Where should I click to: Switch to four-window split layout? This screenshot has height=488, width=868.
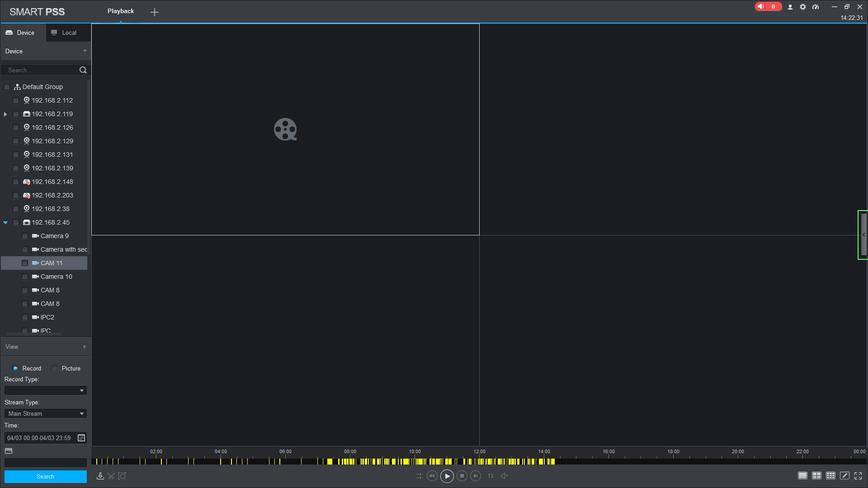816,475
